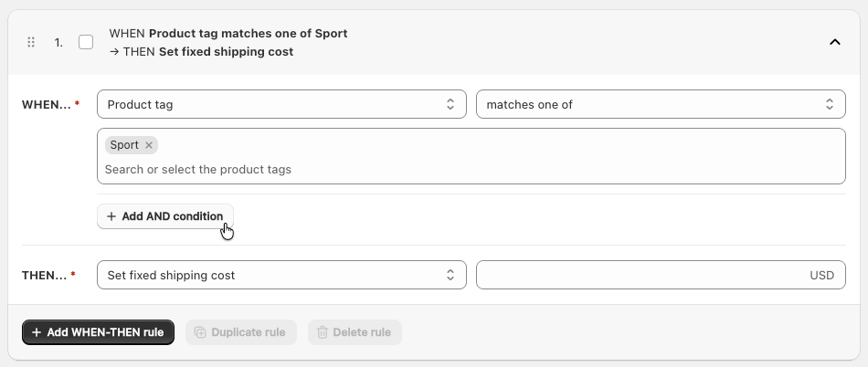Grab the drag handle icon of rule 1
The width and height of the screenshot is (868, 367).
31,42
